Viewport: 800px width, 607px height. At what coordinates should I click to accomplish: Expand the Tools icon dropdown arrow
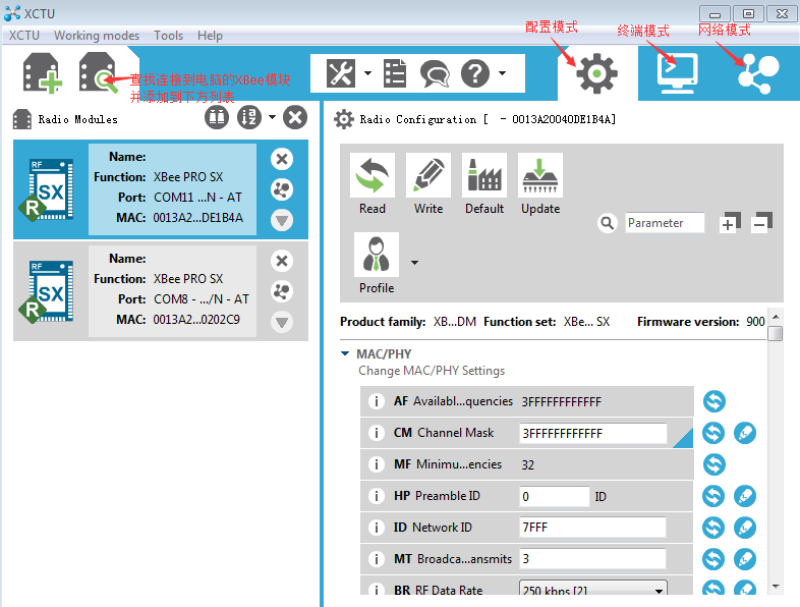tap(368, 73)
